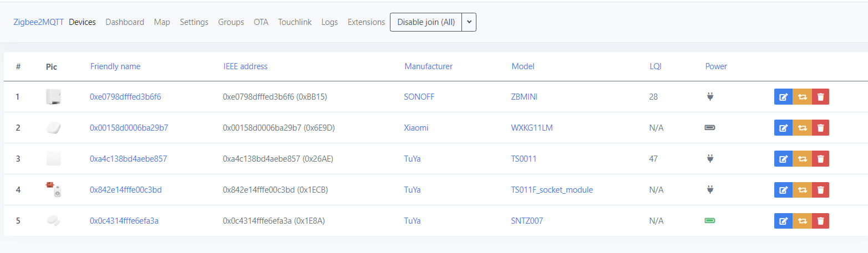
Task: Open device 0xa4c138bd4aebe857 friendly name link
Action: tap(128, 159)
